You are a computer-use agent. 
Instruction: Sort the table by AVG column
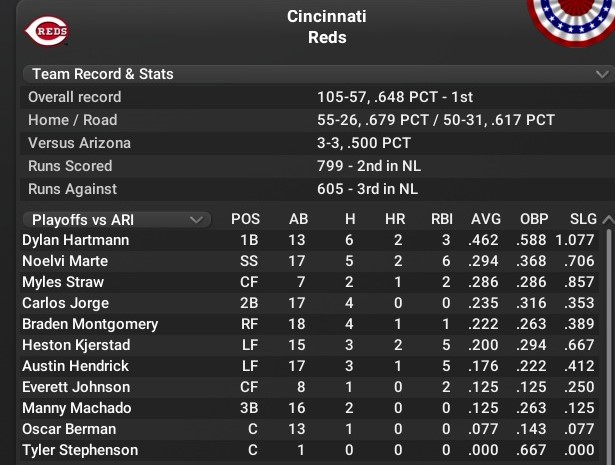(485, 219)
